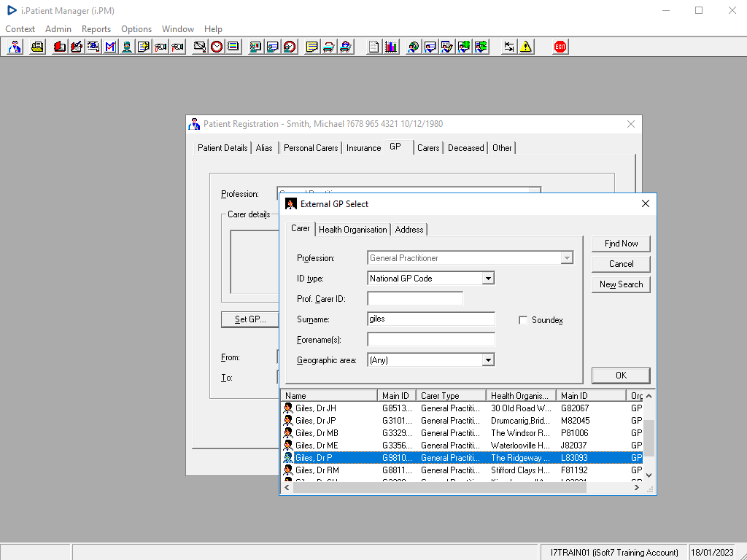Image resolution: width=747 pixels, height=560 pixels.
Task: Click the red book with pen icon
Action: point(76,47)
